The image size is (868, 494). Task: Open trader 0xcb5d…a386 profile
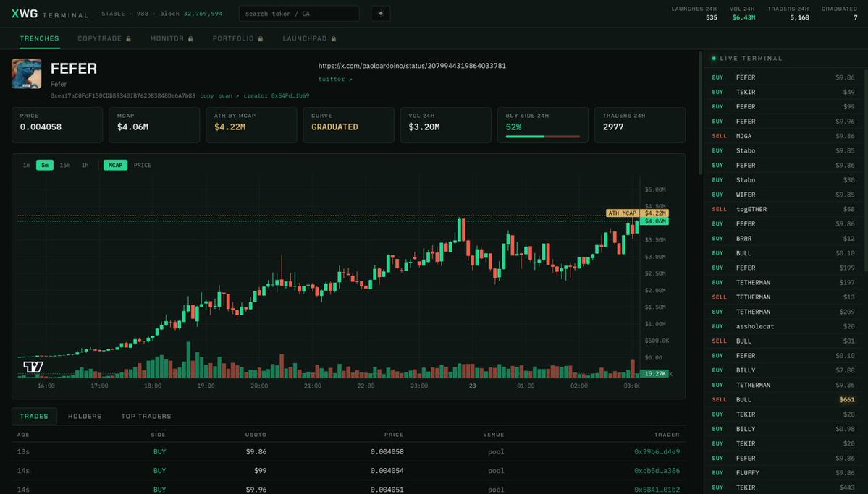click(657, 470)
